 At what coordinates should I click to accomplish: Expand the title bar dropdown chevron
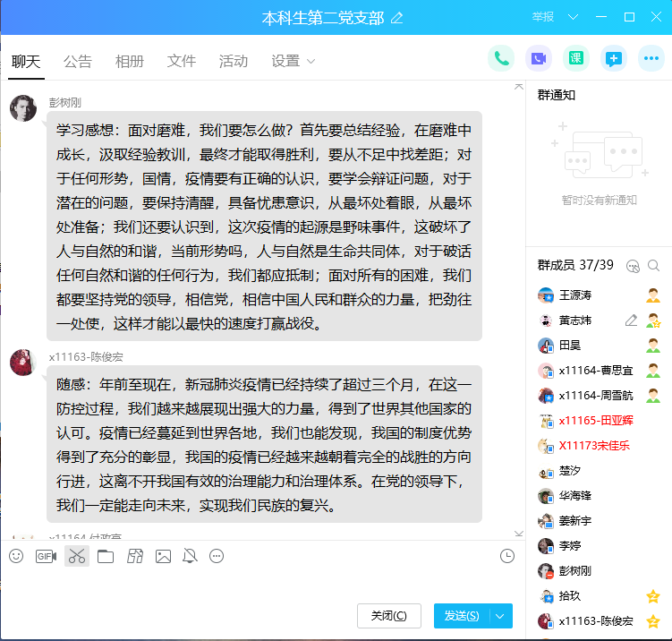tap(573, 17)
